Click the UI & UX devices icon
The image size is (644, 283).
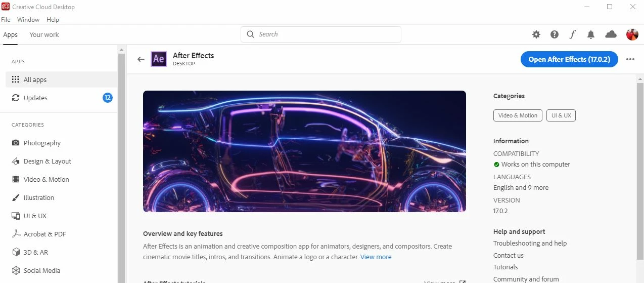coord(16,216)
